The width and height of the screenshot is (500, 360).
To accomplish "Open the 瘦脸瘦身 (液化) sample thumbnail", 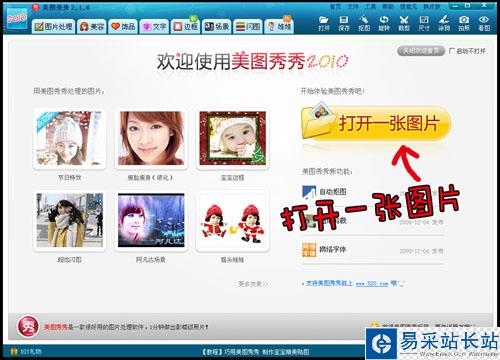I will tap(151, 138).
